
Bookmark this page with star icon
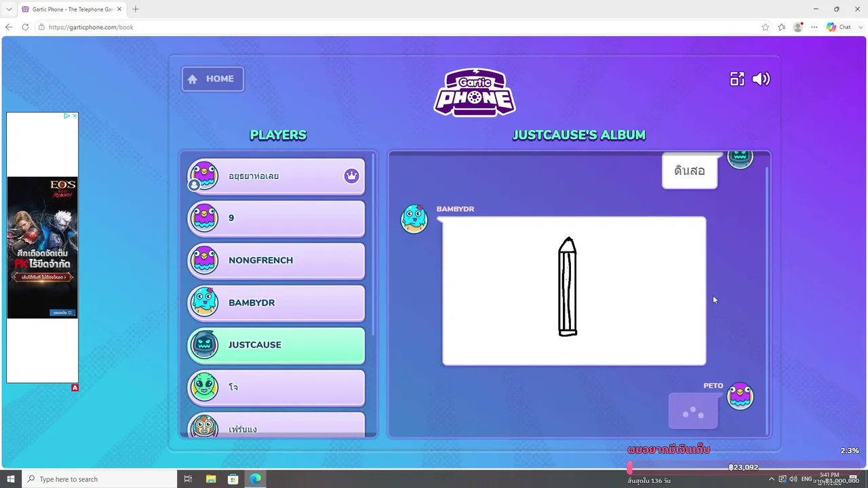(766, 27)
